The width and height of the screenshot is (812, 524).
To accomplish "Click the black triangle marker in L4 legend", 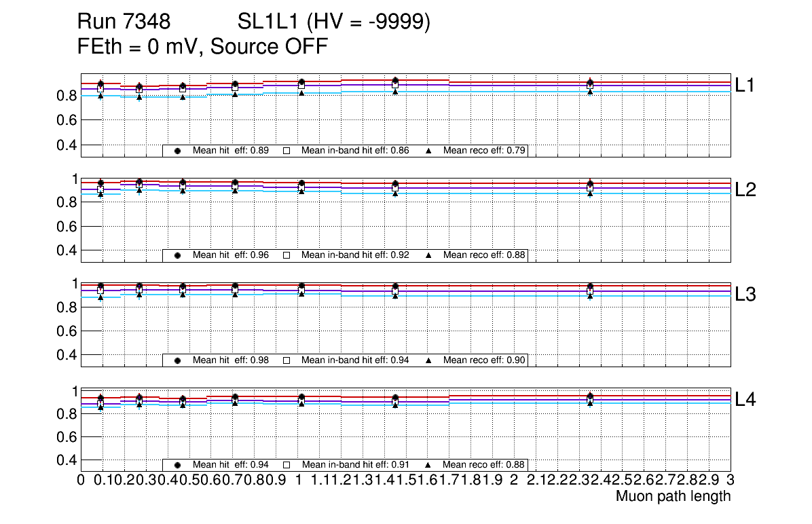I will 429,465.
